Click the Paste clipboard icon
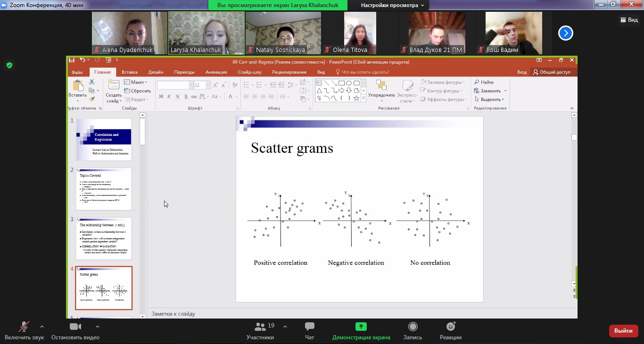Screen dimensions: 644x344 point(78,85)
